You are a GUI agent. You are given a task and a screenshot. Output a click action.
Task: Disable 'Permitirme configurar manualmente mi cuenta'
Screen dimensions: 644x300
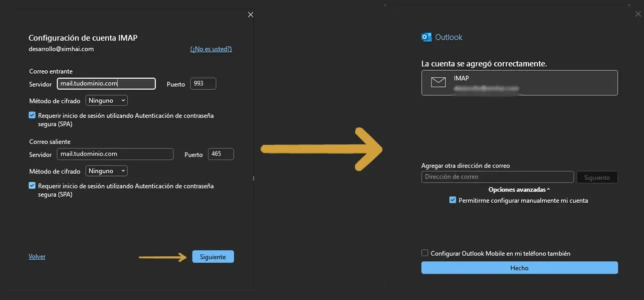point(452,200)
